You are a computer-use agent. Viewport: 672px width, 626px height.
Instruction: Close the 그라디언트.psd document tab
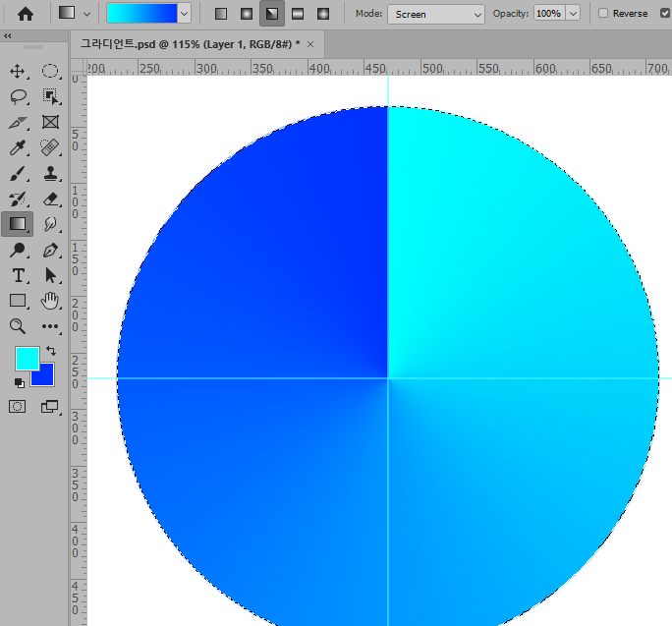pos(310,44)
